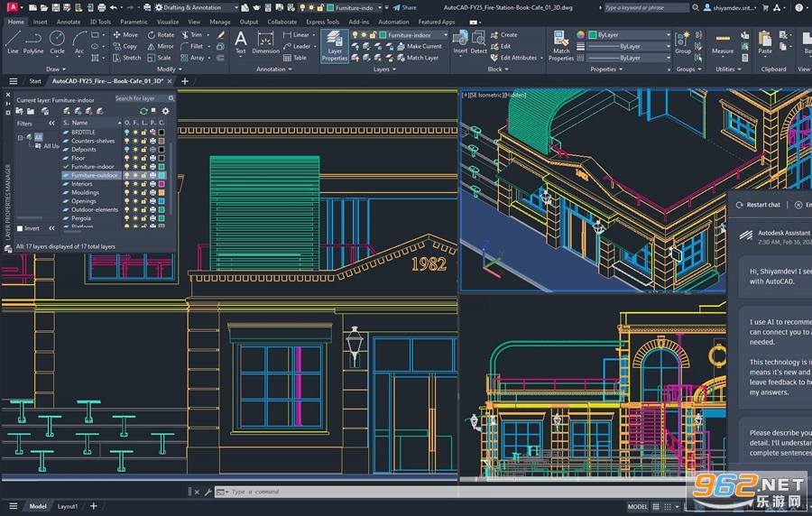Toggle plot icon for Openings layer
Viewport: 812px width, 516px height.
click(152, 201)
